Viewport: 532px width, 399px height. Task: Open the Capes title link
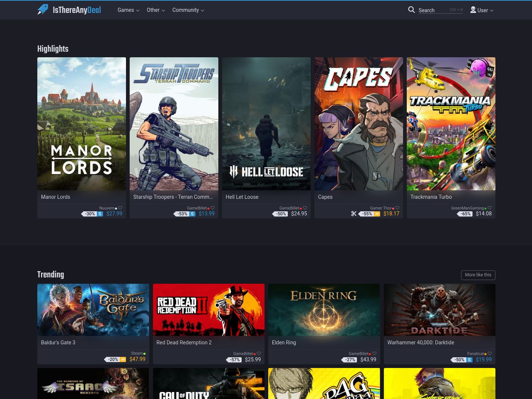325,197
